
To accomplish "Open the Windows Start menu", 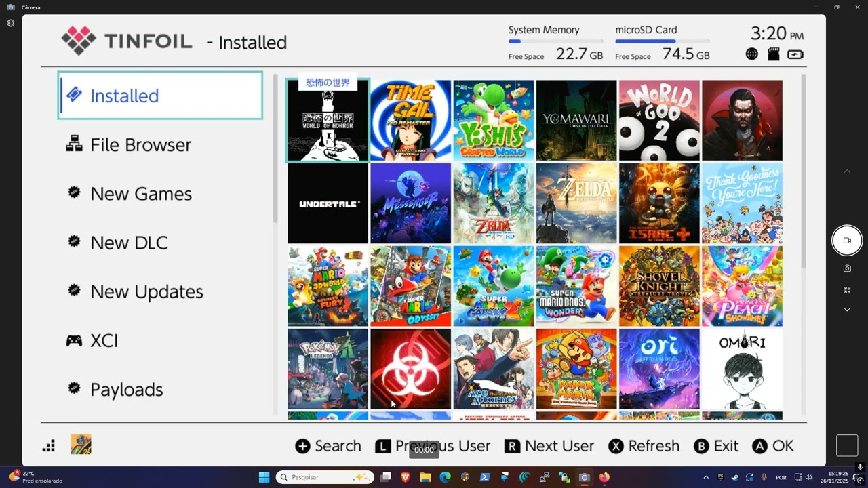I will [264, 477].
